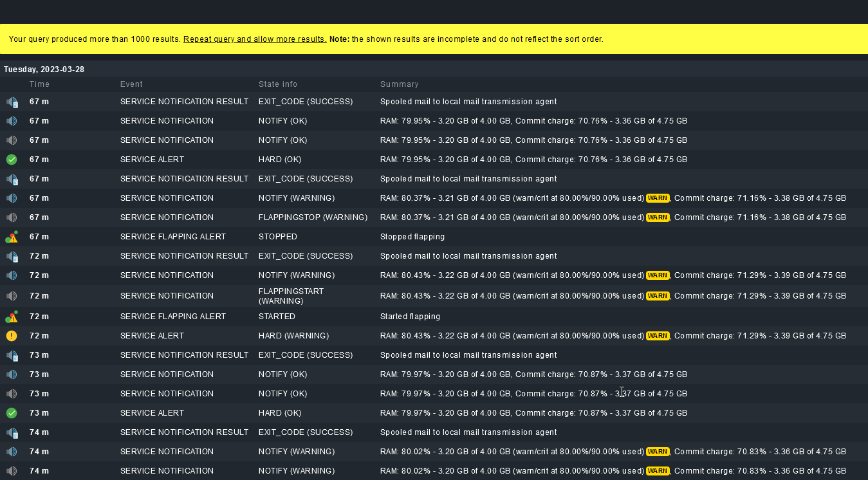Click the 'Repeat query and allow more results' link
This screenshot has width=868, height=480.
pyautogui.click(x=255, y=39)
